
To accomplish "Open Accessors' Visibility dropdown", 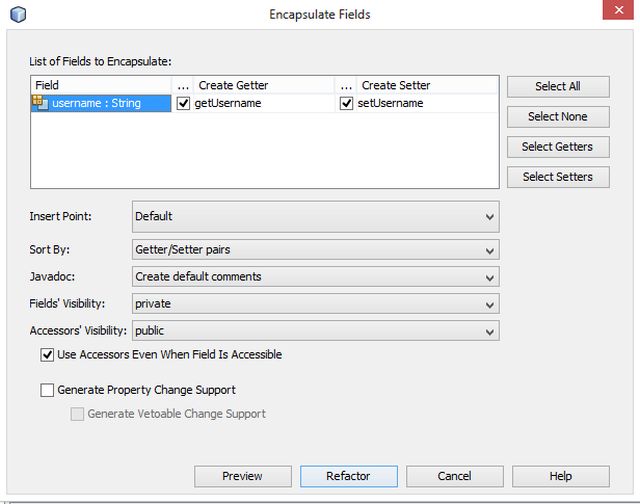I will pos(315,331).
